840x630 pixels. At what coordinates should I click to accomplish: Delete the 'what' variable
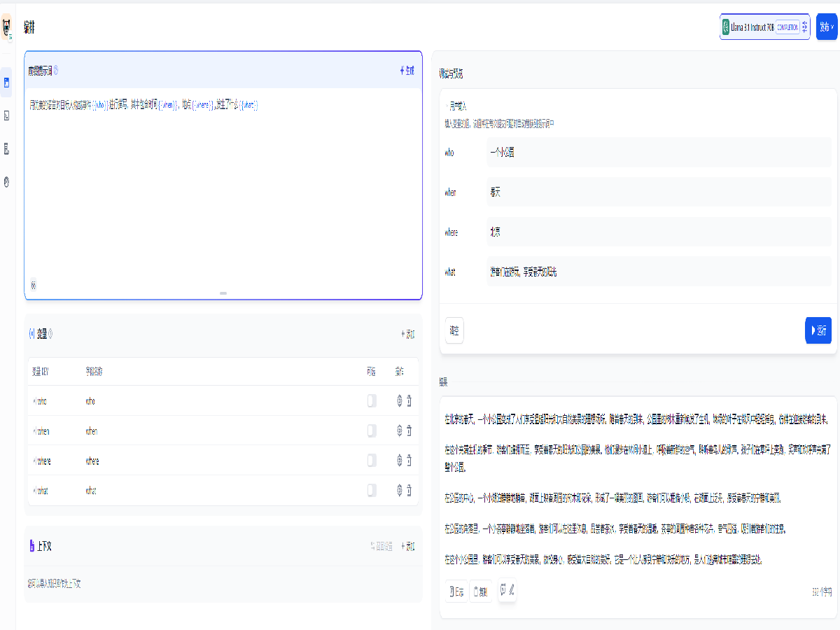coord(409,490)
